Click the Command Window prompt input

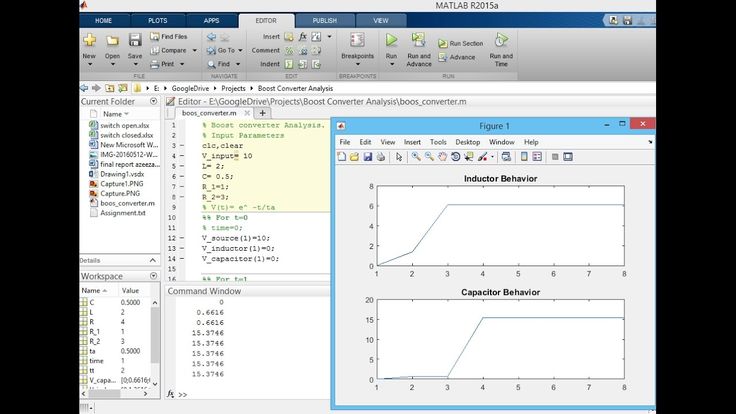click(x=250, y=394)
